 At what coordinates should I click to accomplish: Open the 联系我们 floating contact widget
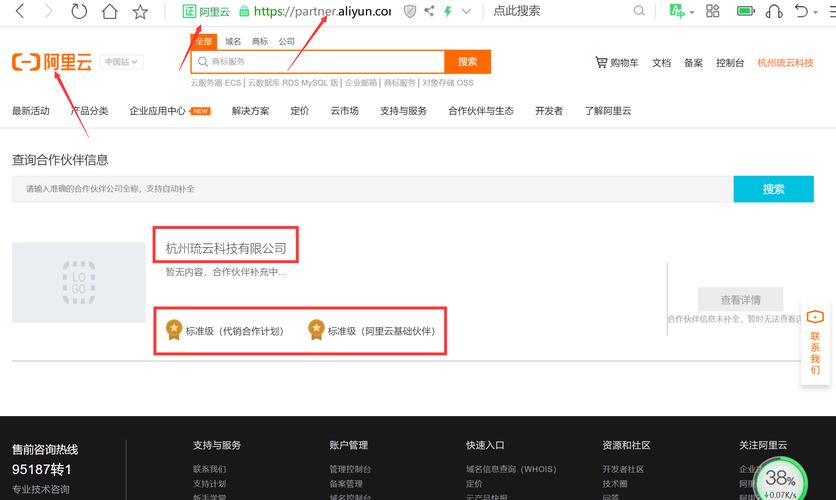815,343
